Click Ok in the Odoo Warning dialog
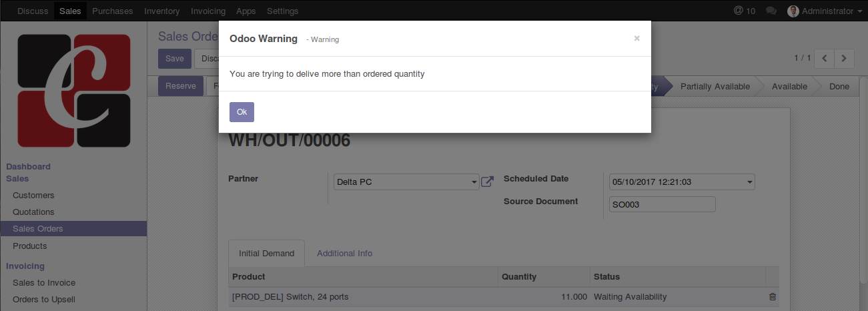 coord(242,112)
